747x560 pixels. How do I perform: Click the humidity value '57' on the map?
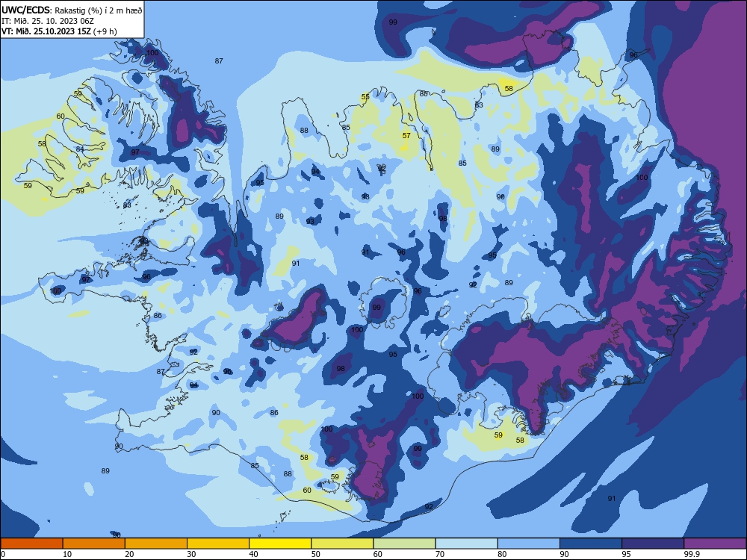[406, 136]
